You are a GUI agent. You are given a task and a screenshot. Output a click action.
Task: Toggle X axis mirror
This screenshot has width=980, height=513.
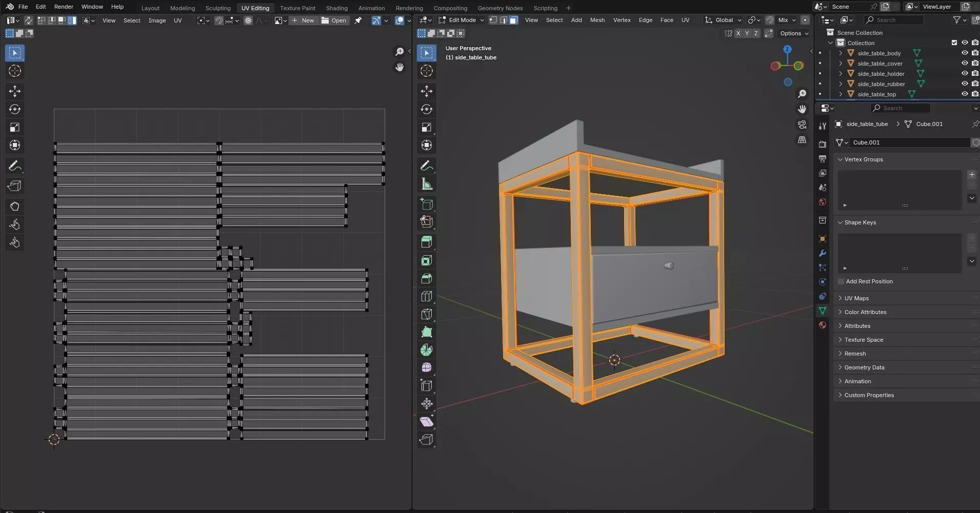738,33
